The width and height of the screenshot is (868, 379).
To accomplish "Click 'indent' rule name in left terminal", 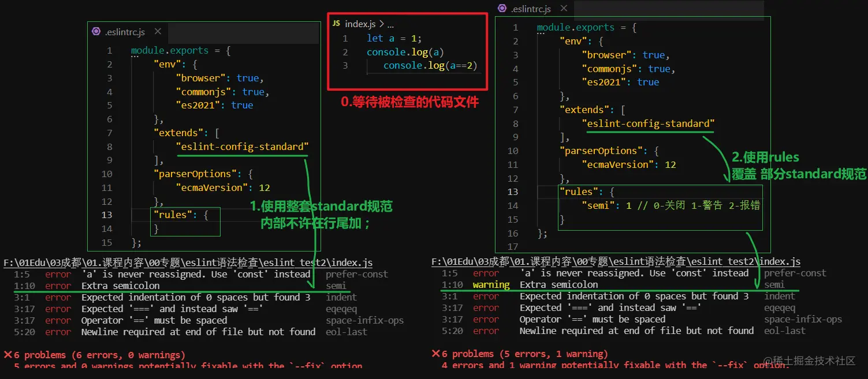I will [341, 298].
